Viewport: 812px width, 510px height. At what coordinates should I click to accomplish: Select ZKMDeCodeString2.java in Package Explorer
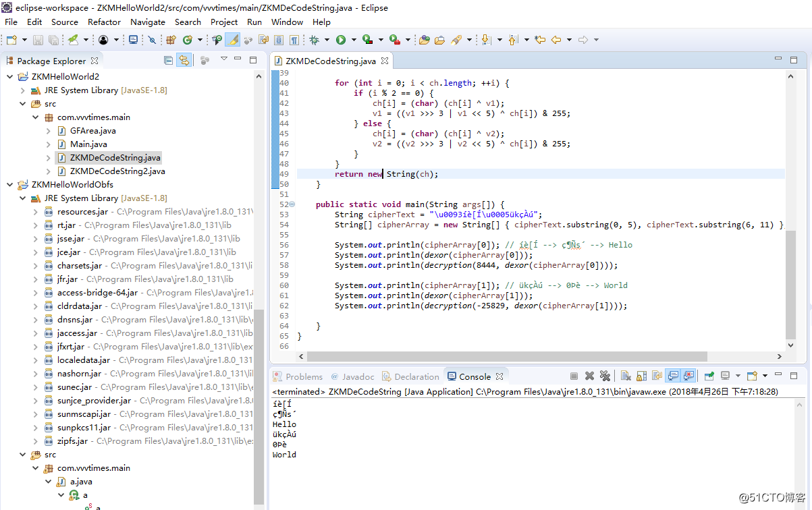(117, 171)
